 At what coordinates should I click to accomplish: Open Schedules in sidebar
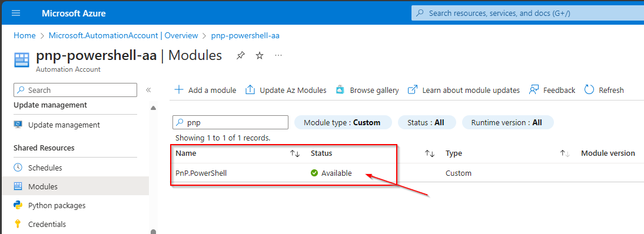click(x=45, y=168)
